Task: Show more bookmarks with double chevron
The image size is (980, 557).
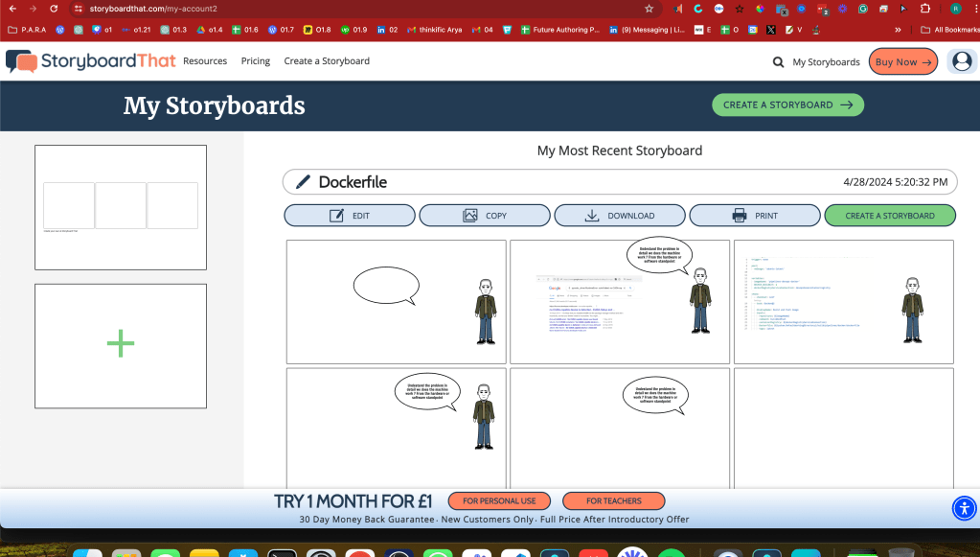Action: 898,30
